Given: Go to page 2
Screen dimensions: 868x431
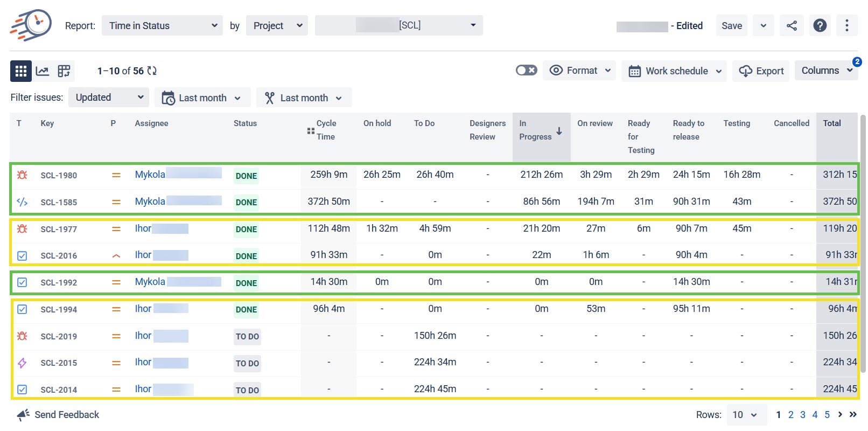Looking at the screenshot, I should click(x=790, y=414).
